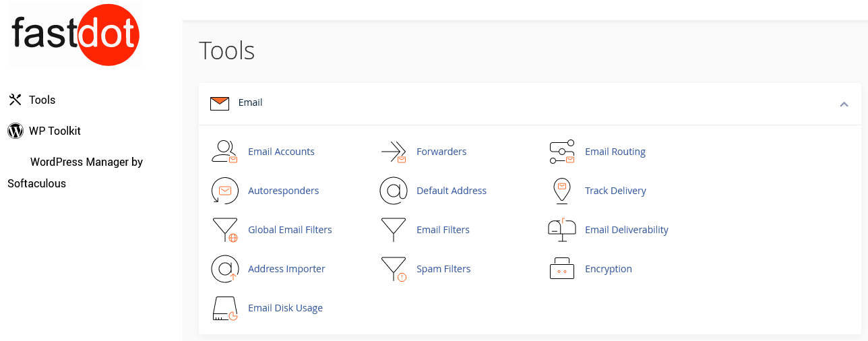Viewport: 868px width, 341px height.
Task: Open the Address Importer link
Action: 286,269
